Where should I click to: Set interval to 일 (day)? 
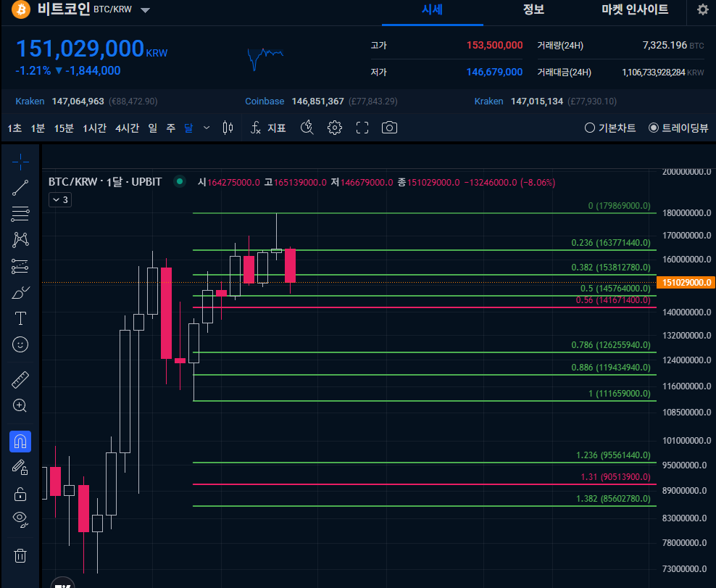pos(153,128)
